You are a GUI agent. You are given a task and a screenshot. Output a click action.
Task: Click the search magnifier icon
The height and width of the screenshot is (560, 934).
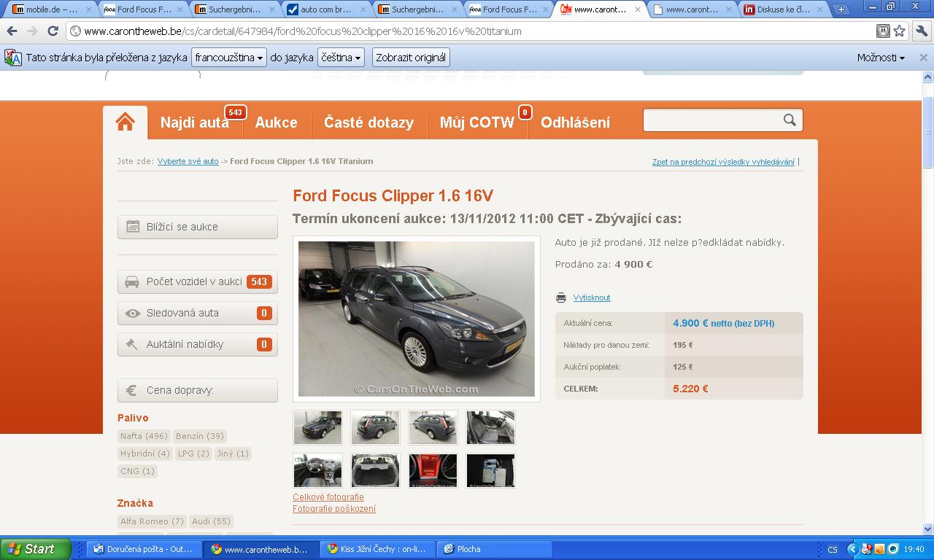point(790,120)
